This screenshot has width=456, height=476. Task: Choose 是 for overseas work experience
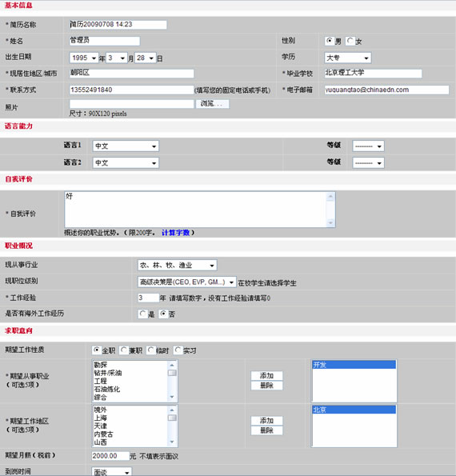(x=142, y=314)
